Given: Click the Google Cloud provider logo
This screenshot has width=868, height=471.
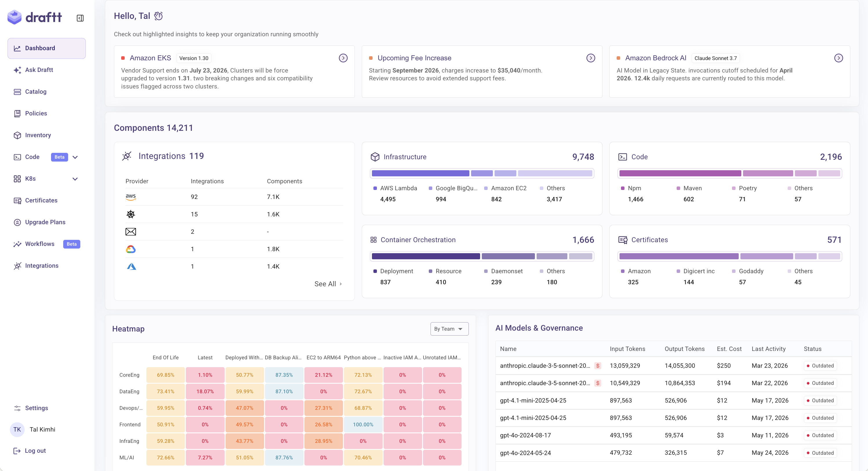Looking at the screenshot, I should coord(131,249).
